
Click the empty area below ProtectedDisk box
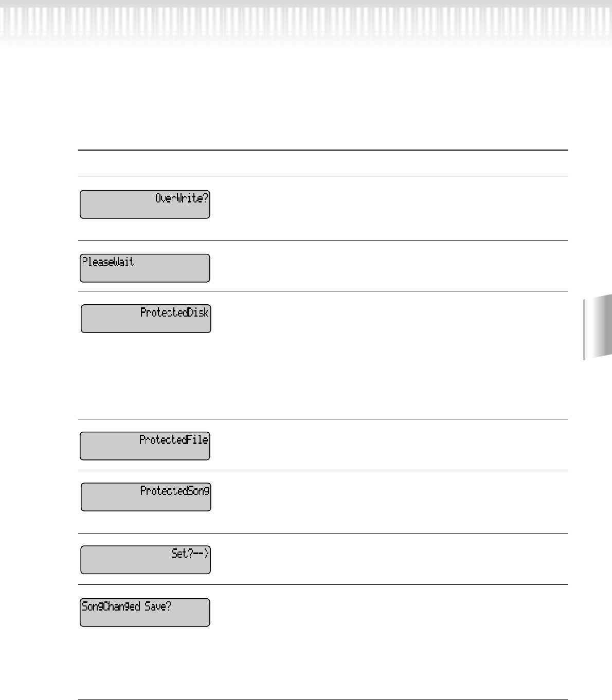tap(146, 375)
